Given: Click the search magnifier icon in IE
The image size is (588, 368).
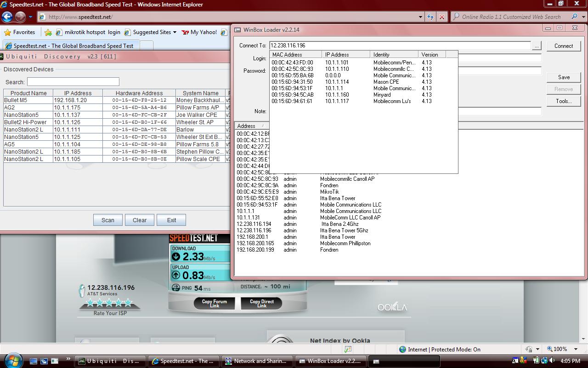Looking at the screenshot, I should 574,17.
